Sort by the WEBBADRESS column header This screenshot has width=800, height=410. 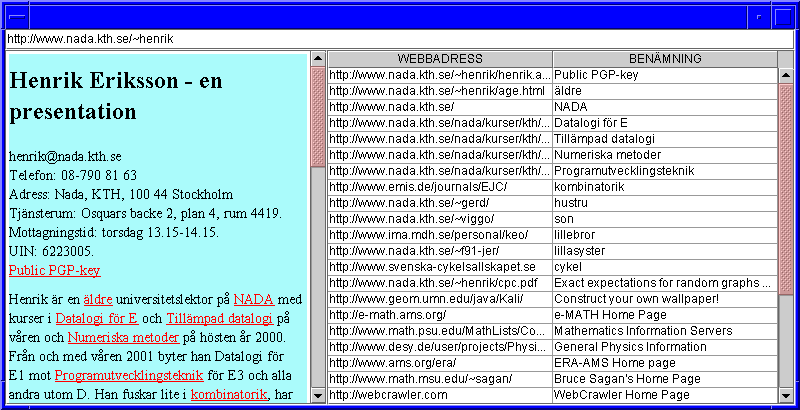[x=439, y=59]
